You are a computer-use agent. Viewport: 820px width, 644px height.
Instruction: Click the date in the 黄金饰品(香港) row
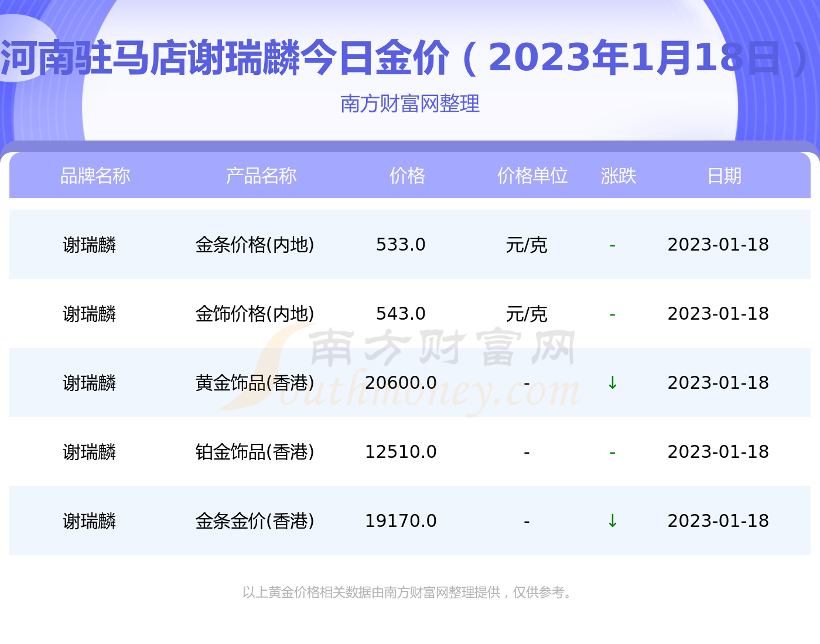(x=718, y=383)
